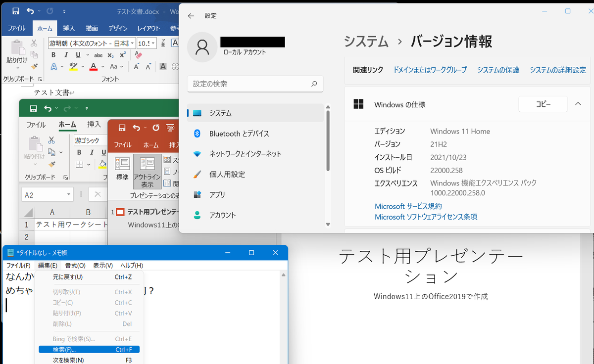The width and height of the screenshot is (594, 364).
Task: Apply text effects A icon in Word
Action: coord(54,66)
